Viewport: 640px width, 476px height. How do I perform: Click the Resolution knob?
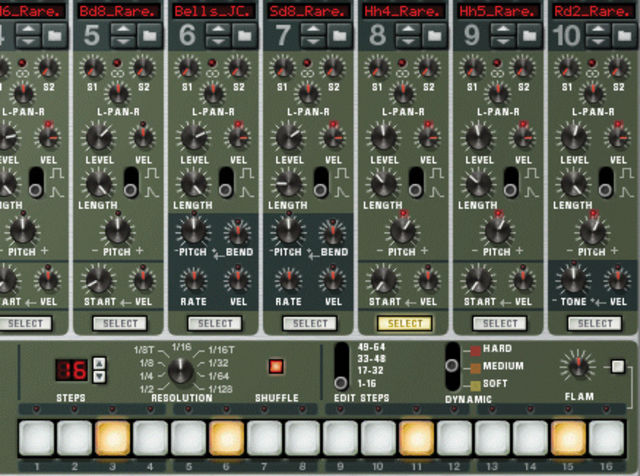click(x=181, y=370)
